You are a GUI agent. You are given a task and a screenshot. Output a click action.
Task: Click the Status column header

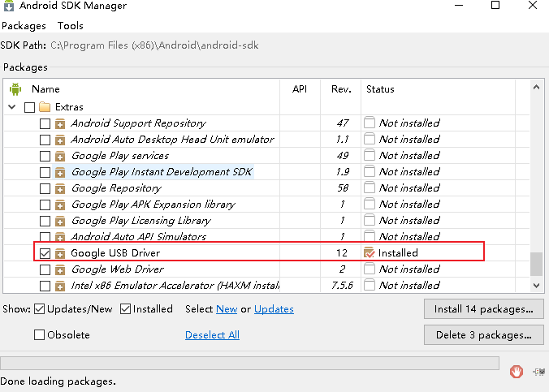[x=380, y=89]
